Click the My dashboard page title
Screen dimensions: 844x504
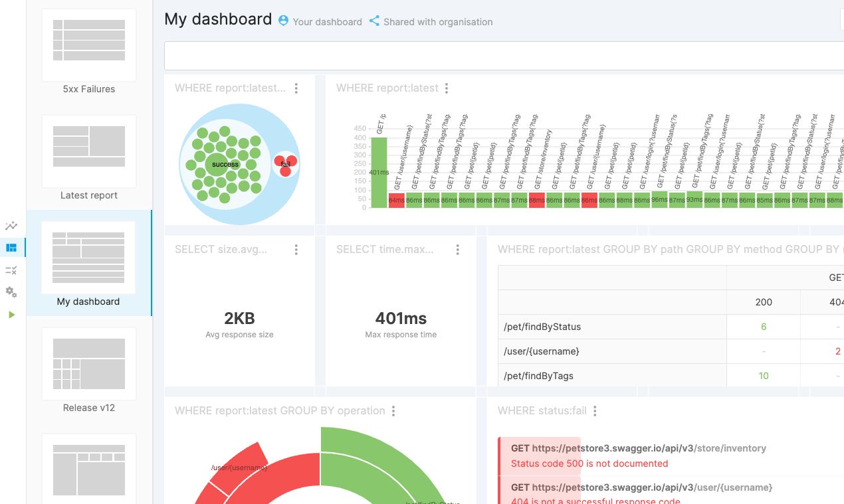(218, 19)
